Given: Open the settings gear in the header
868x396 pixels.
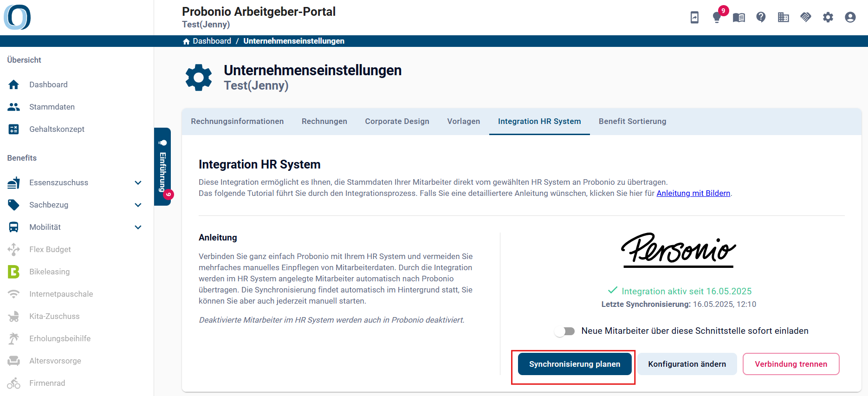Looking at the screenshot, I should pyautogui.click(x=828, y=17).
